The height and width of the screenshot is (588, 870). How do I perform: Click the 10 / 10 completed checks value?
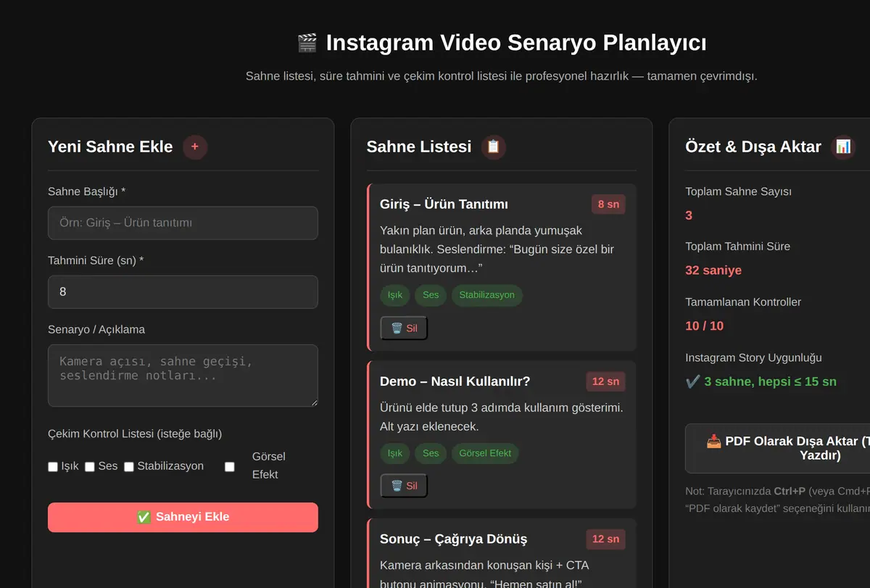705,326
